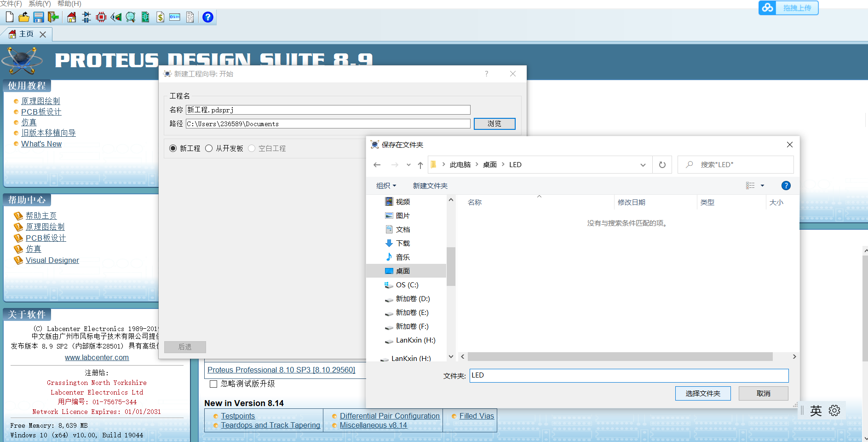The image size is (868, 442).
Task: Open the Bill of Materials view
Action: tap(160, 17)
